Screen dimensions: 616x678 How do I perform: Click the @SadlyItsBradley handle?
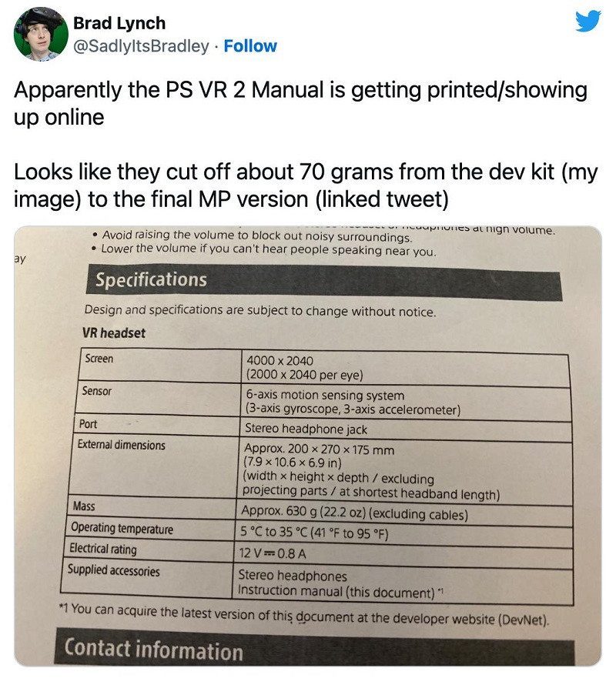point(141,46)
